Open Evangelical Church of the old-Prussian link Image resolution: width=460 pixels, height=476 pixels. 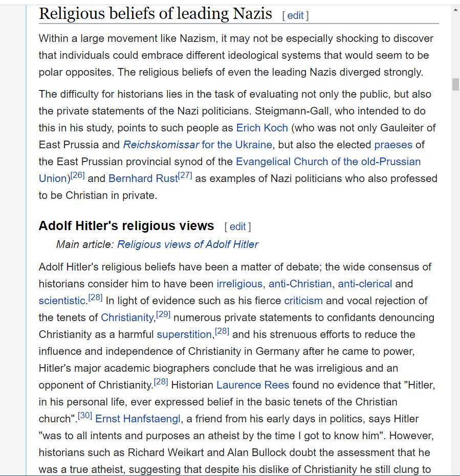click(x=328, y=162)
